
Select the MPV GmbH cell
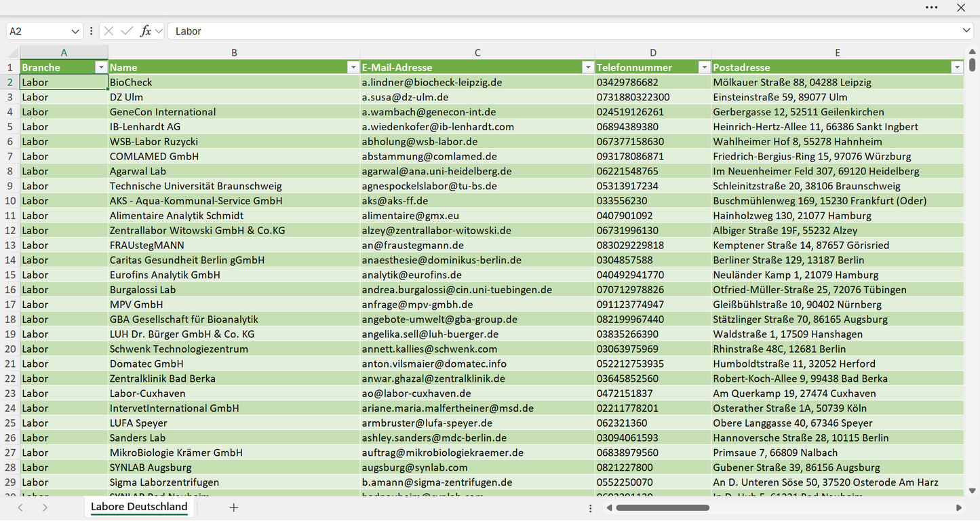234,305
